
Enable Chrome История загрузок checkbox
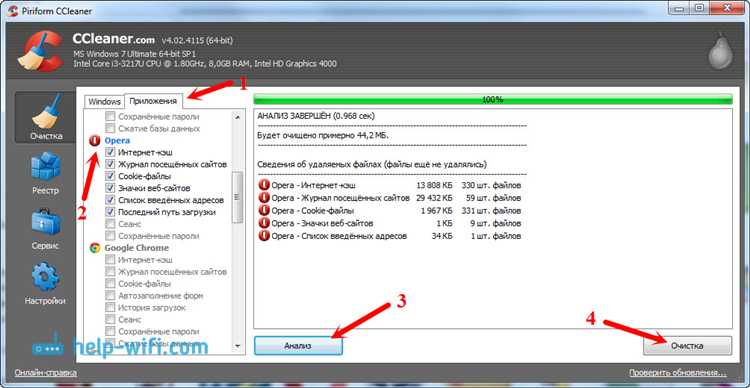[110, 308]
